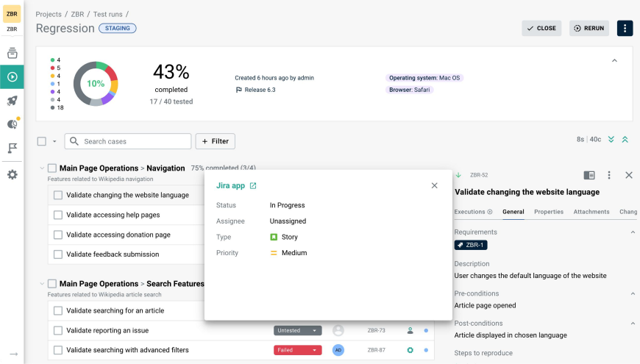Click the donut progress chart
Image resolution: width=640 pixels, height=364 pixels.
coord(96,84)
